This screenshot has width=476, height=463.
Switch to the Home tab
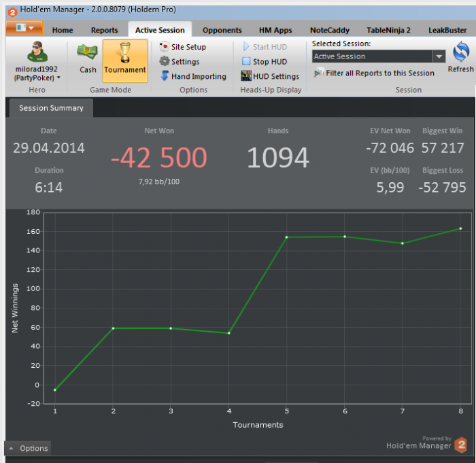[x=63, y=30]
